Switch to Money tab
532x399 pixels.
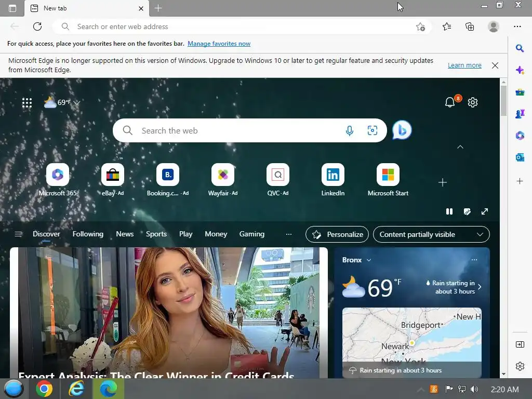216,234
